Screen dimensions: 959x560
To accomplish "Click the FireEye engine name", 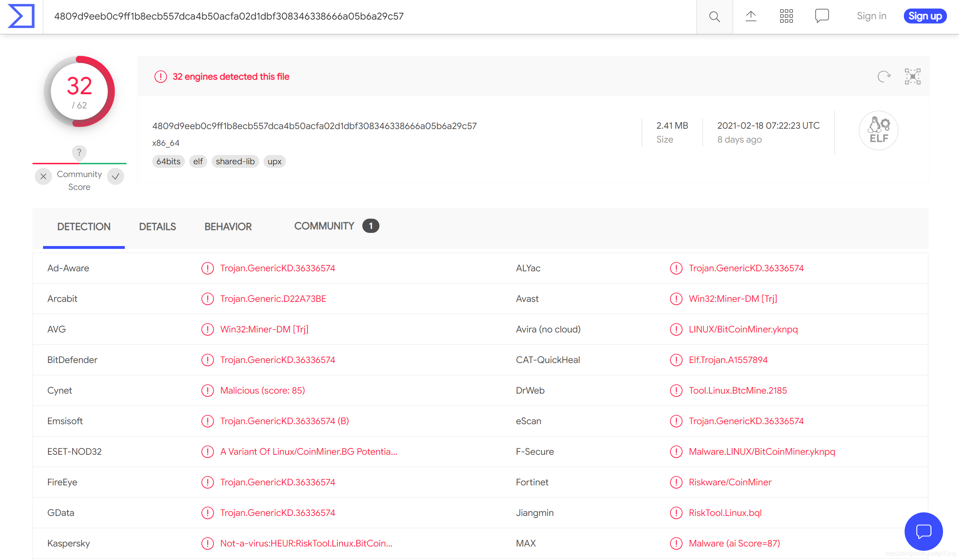I will (x=62, y=482).
